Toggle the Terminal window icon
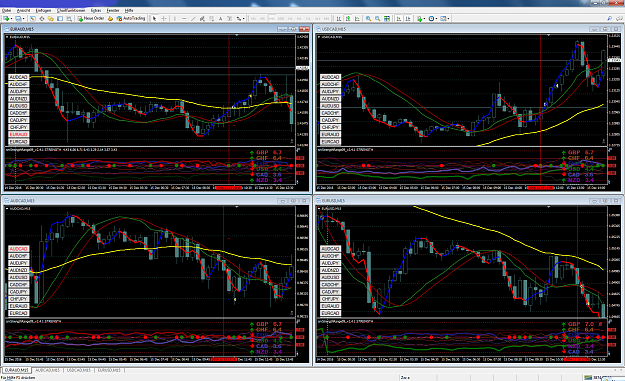Image resolution: width=625 pixels, height=381 pixels. (x=60, y=18)
